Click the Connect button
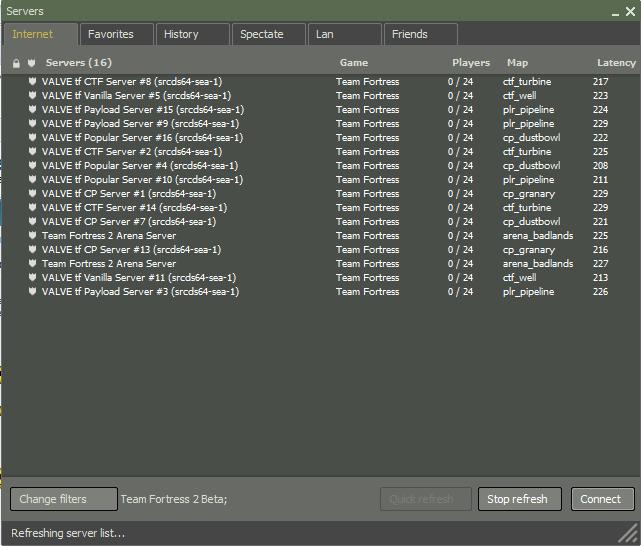Image resolution: width=641 pixels, height=546 pixels. [603, 499]
